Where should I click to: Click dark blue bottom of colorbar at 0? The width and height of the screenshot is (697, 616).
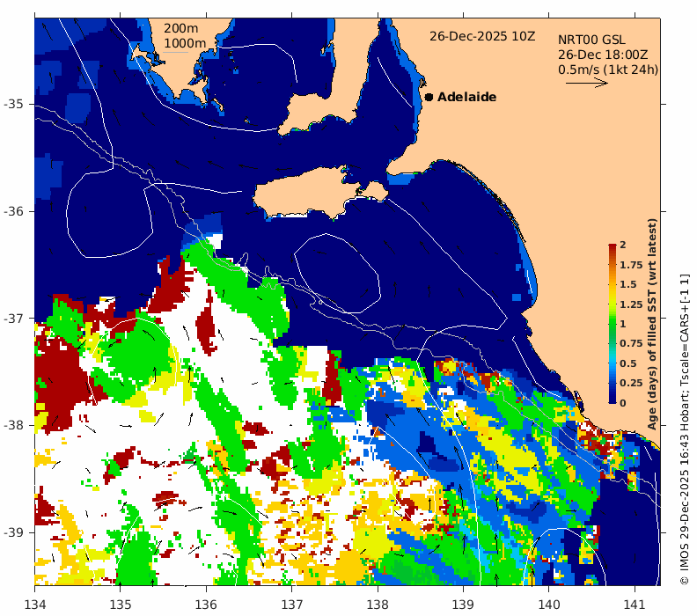tap(613, 400)
